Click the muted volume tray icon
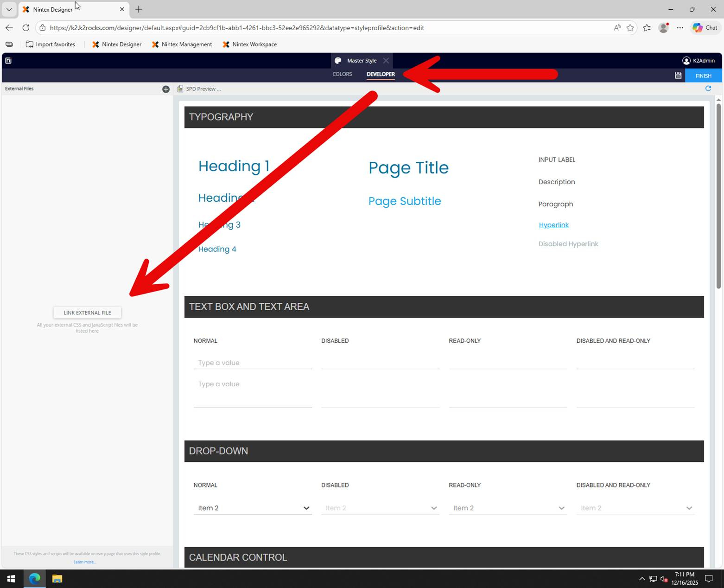The width and height of the screenshot is (724, 588). (x=664, y=579)
